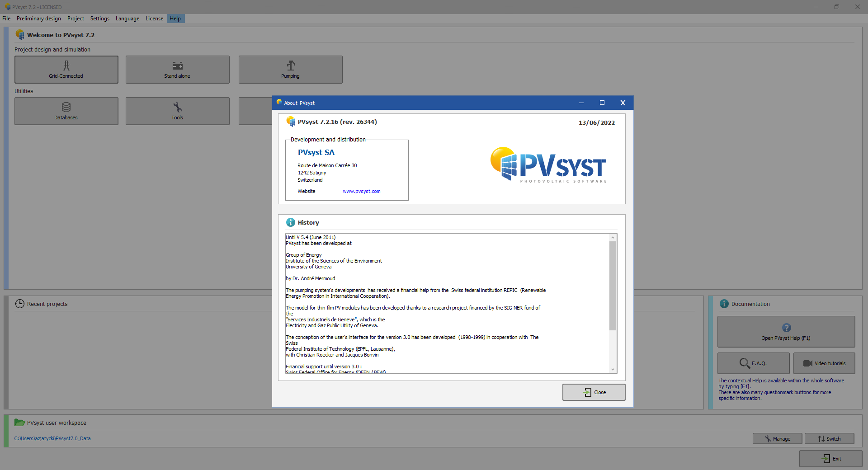Click the F.A.Q. magnifier icon

pyautogui.click(x=745, y=363)
